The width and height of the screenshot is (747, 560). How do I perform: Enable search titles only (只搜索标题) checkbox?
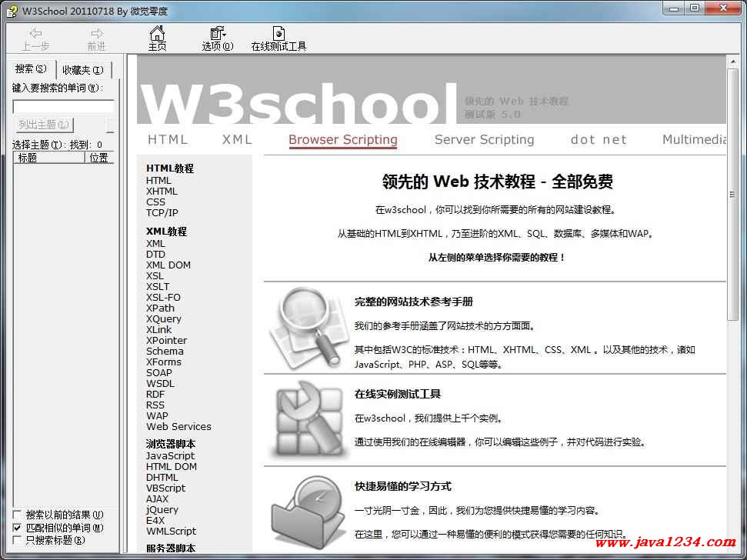(17, 540)
